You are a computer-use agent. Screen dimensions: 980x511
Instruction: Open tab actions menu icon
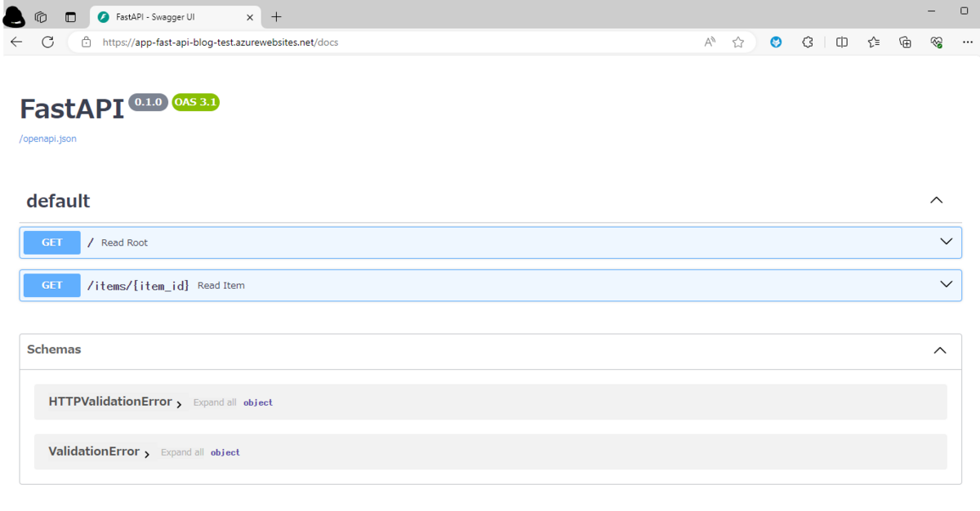(x=70, y=17)
